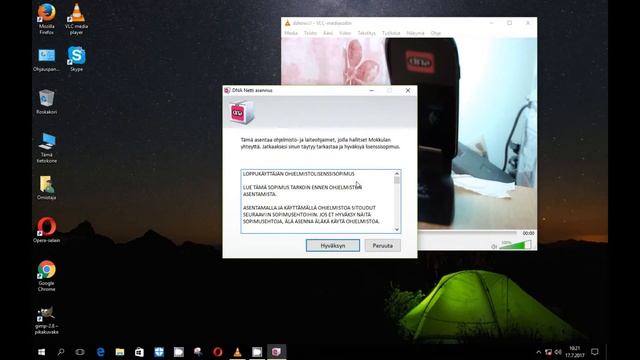Open the taskbar clock showing 10:21
This screenshot has width=640, height=360.
pos(574,352)
